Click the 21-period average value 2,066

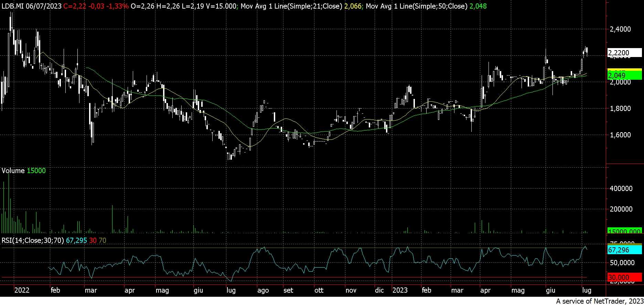(x=353, y=6)
